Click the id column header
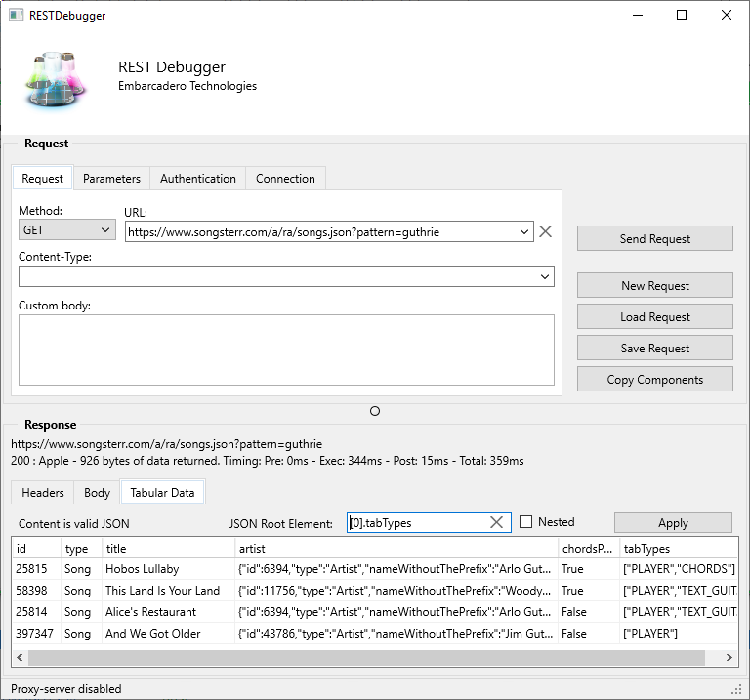The image size is (750, 700). pos(36,548)
